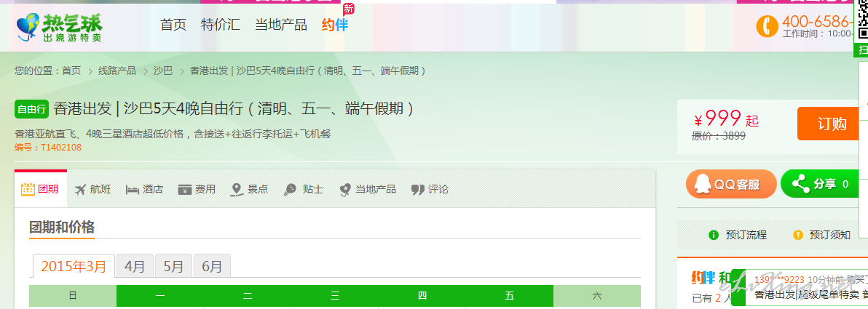Click the 预订流程 green info icon
Screen dimensions: 868x309
714,235
